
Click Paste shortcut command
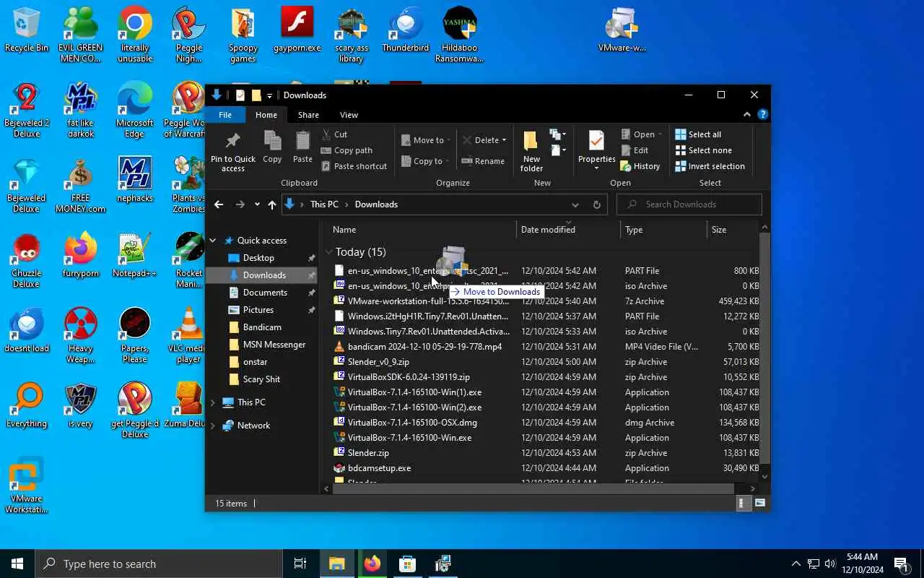point(354,166)
